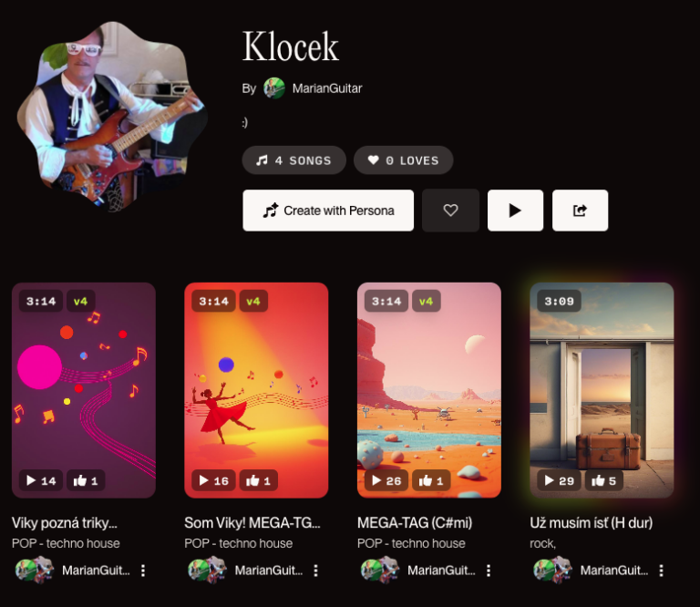Image resolution: width=700 pixels, height=607 pixels.
Task: Open the 4 Songs badge
Action: (293, 160)
